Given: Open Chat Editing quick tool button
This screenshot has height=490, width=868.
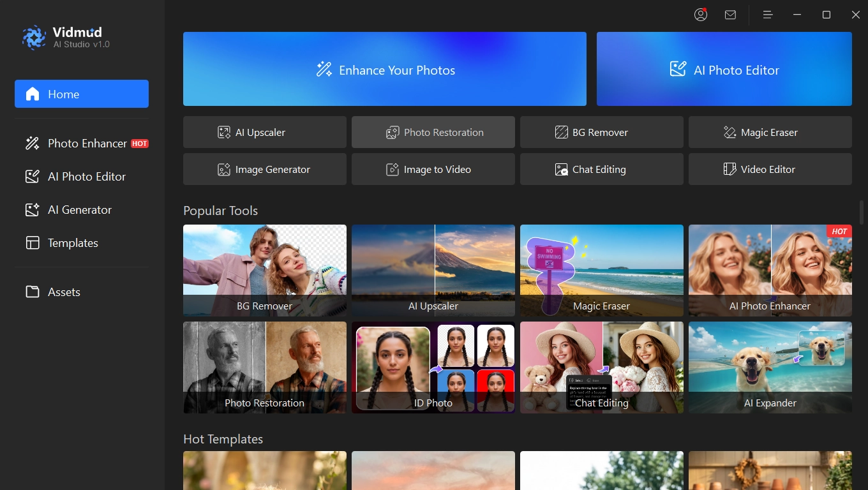Looking at the screenshot, I should (x=602, y=169).
